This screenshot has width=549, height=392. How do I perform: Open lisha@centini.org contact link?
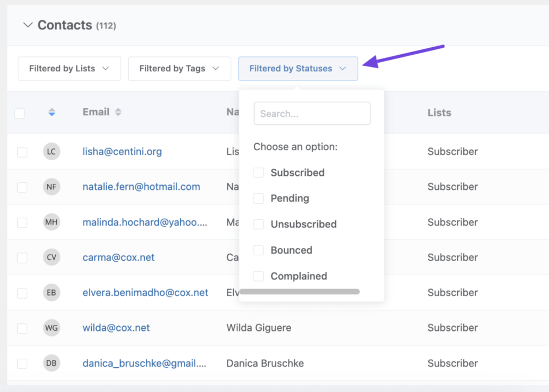122,151
